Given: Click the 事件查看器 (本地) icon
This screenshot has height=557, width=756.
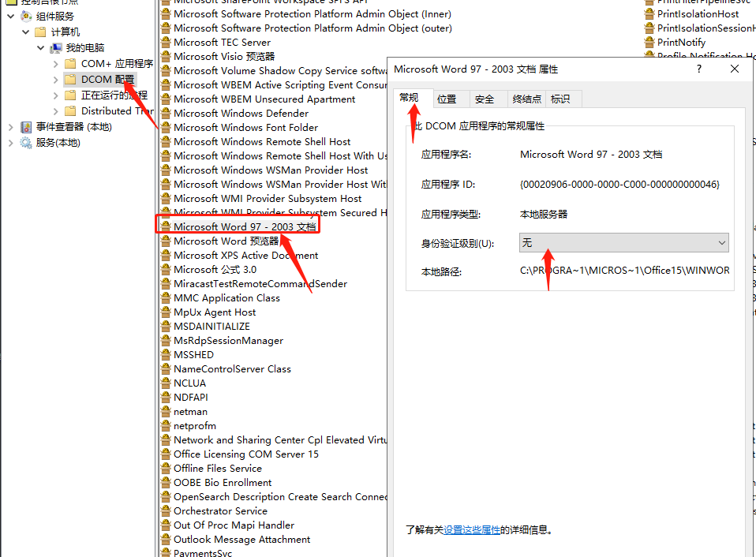Looking at the screenshot, I should 26,127.
